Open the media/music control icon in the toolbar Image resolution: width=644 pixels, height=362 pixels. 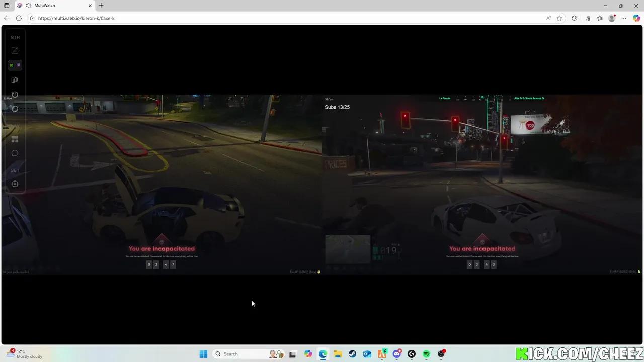tap(588, 18)
